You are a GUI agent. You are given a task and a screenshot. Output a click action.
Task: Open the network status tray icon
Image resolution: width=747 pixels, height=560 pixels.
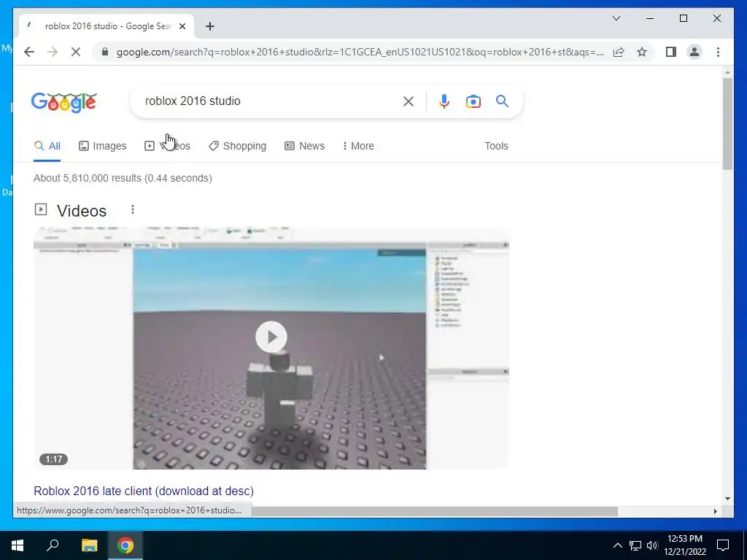click(635, 545)
